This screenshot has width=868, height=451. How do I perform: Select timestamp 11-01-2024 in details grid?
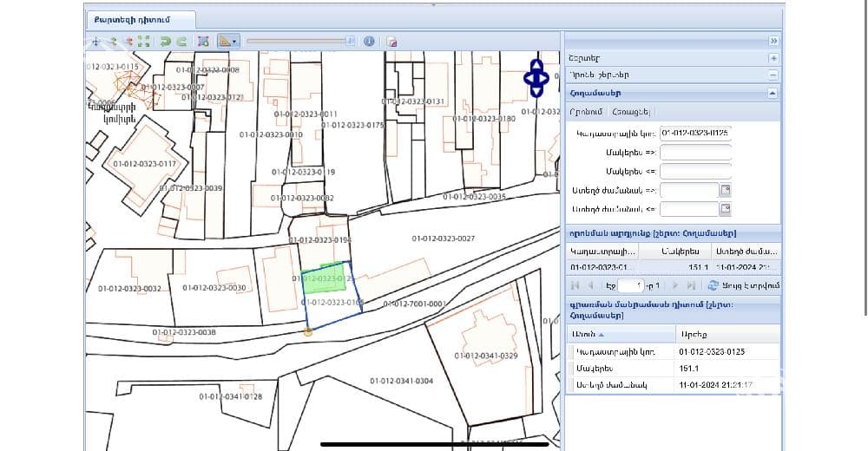716,384
